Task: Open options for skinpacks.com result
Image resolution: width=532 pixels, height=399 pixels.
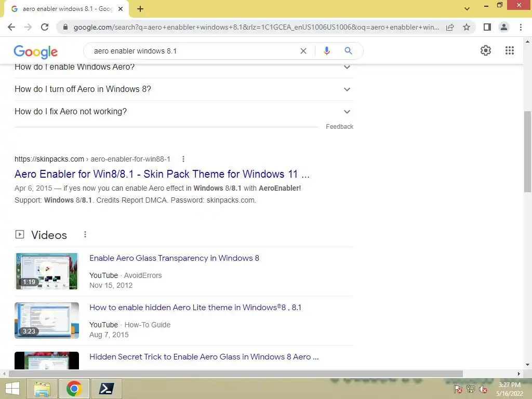Action: (183, 159)
